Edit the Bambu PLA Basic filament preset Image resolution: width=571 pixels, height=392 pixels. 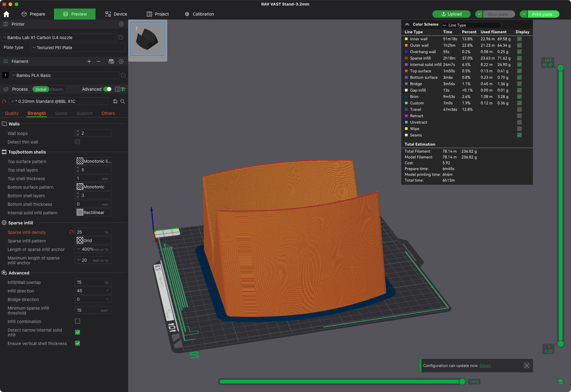coord(123,75)
